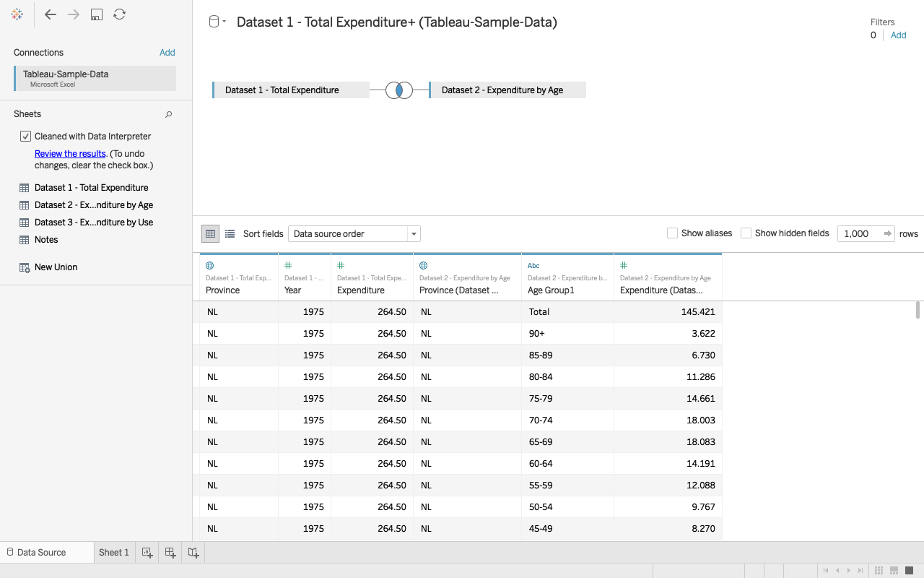Switch to the Sheet 1 tab
Screen dimensions: 924x578
click(114, 553)
